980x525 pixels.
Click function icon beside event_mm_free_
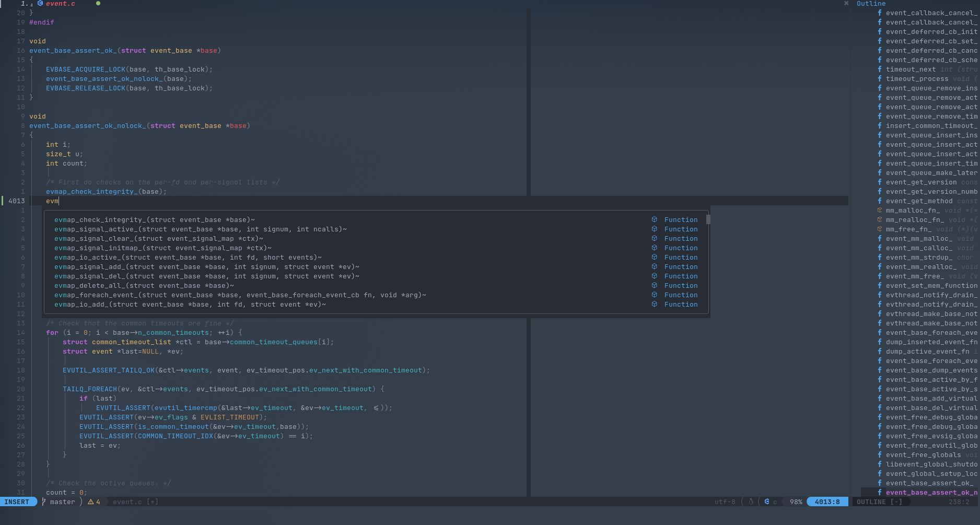(880, 276)
